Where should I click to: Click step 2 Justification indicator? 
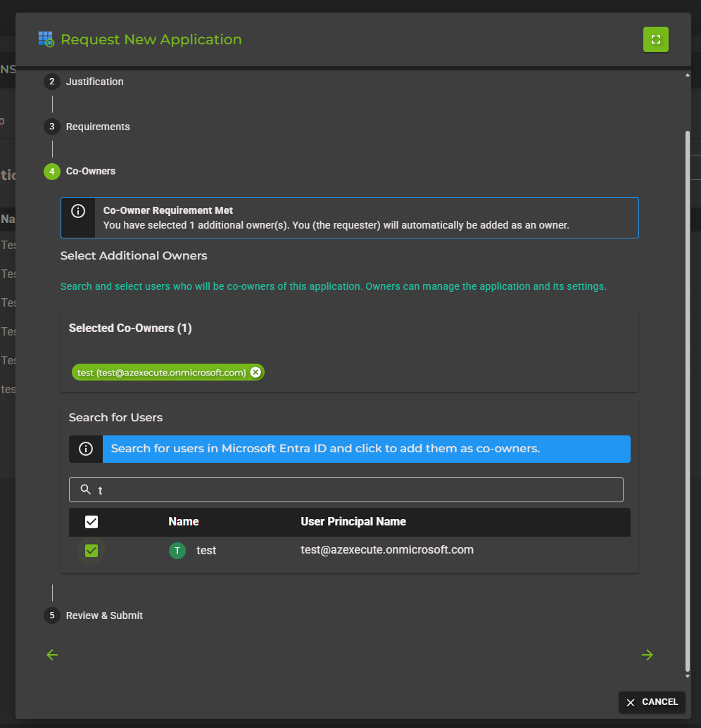pos(52,82)
